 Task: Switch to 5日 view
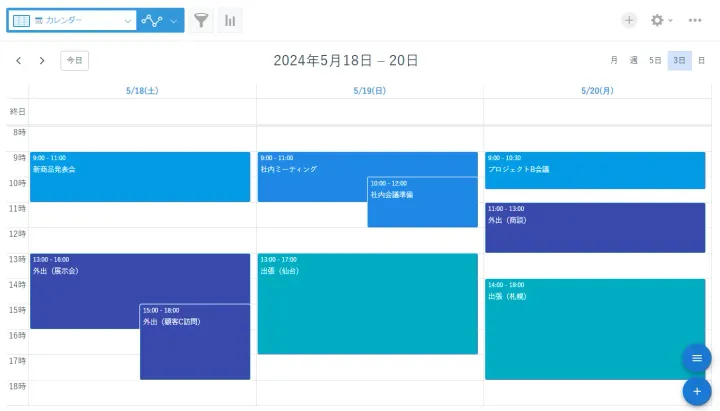coord(655,61)
